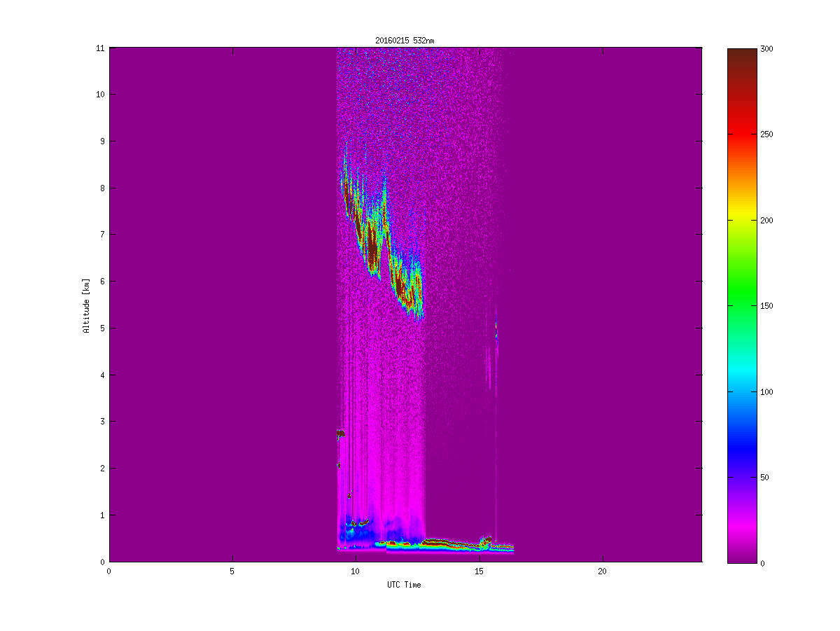Click y-axis tick label 2

pyautogui.click(x=103, y=468)
